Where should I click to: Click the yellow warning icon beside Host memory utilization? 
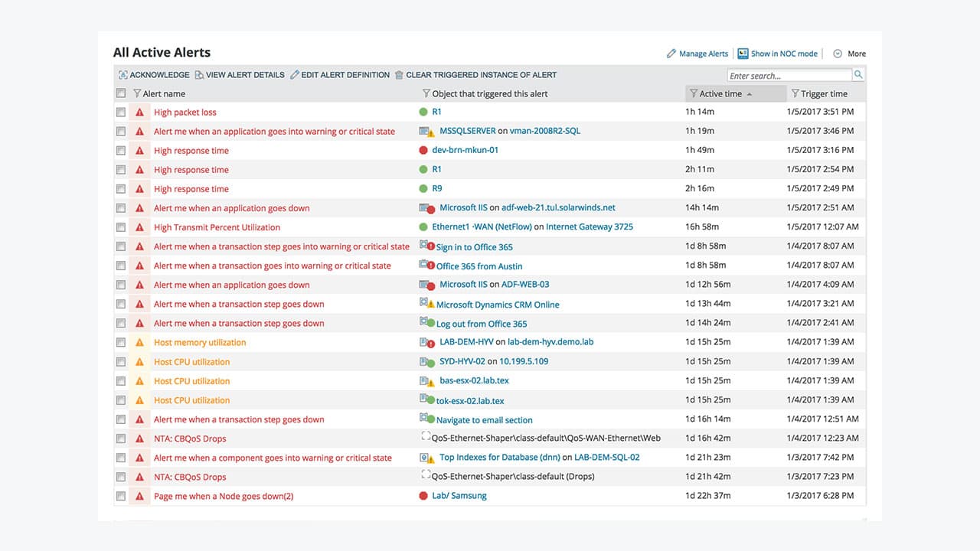139,342
